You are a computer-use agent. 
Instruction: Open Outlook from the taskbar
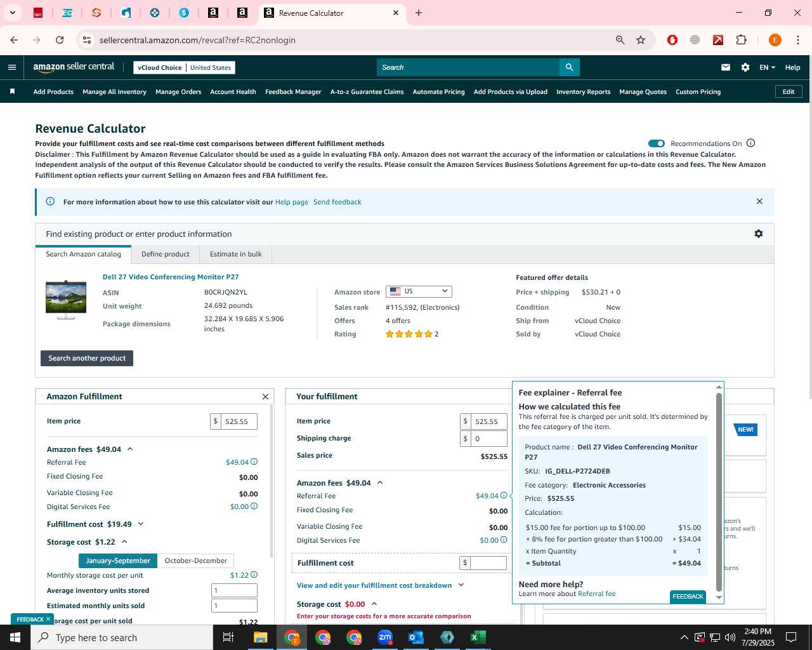(x=416, y=637)
